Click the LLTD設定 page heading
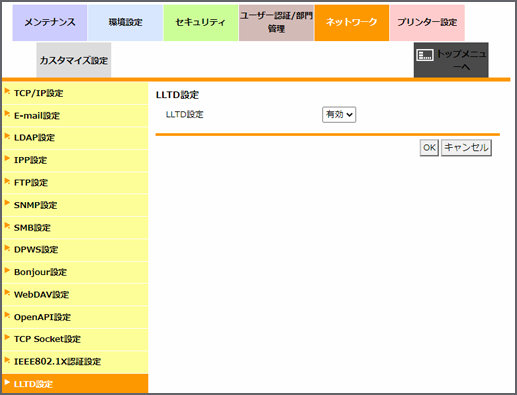 (177, 95)
